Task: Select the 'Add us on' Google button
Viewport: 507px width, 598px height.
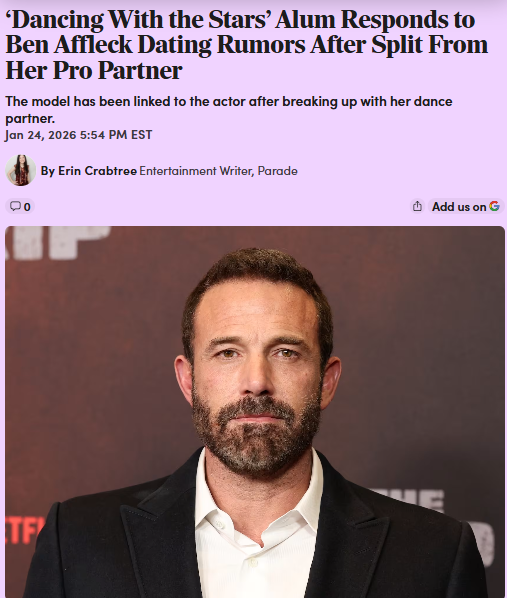Action: point(466,206)
